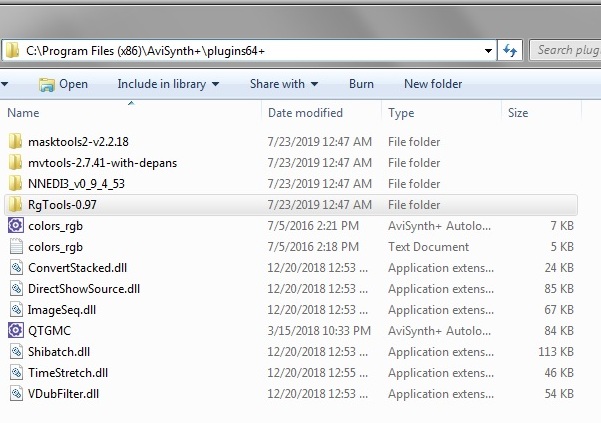601x423 pixels.
Task: Click the address path C:\Program Files (x86)\AviSynth+\plugins64+
Action: pyautogui.click(x=145, y=51)
